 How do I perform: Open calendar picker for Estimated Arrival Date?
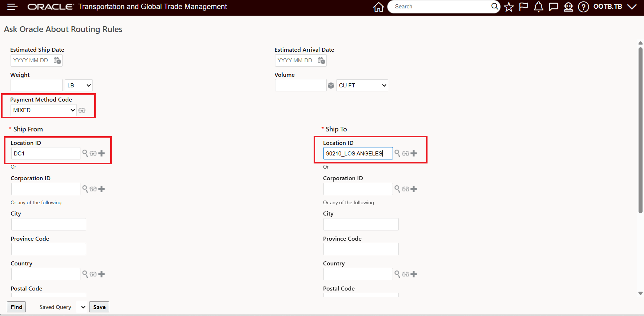pyautogui.click(x=321, y=60)
